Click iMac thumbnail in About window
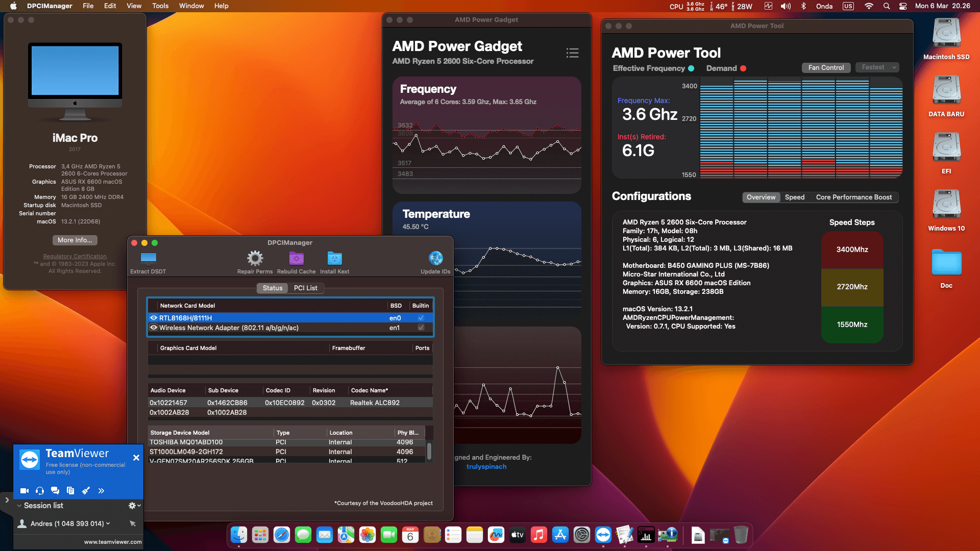 coord(75,82)
